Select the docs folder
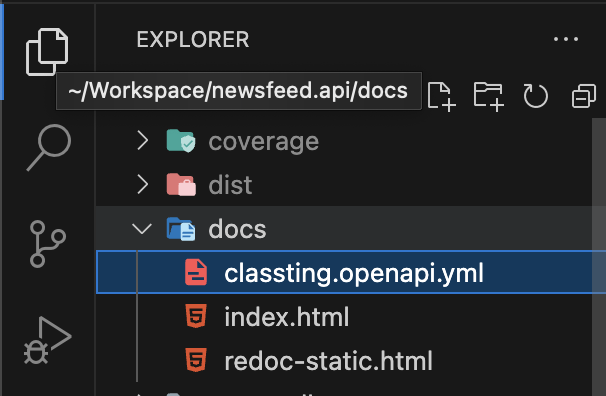 click(x=344, y=228)
